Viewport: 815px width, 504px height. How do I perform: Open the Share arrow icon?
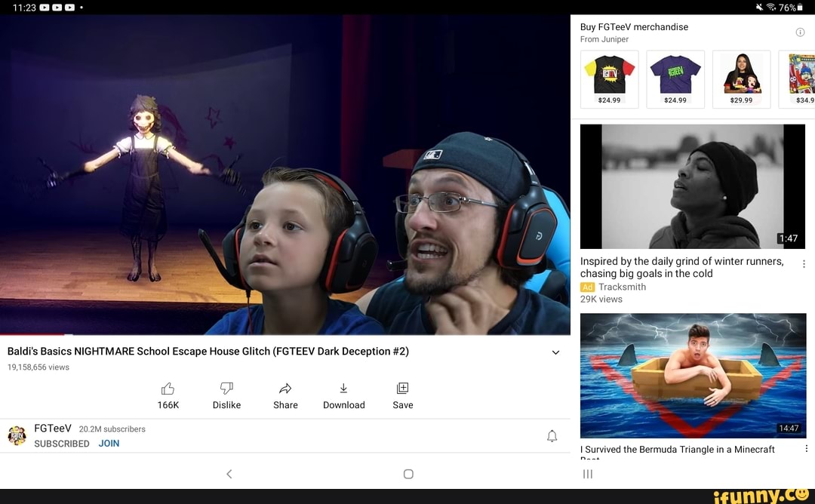[x=285, y=389]
